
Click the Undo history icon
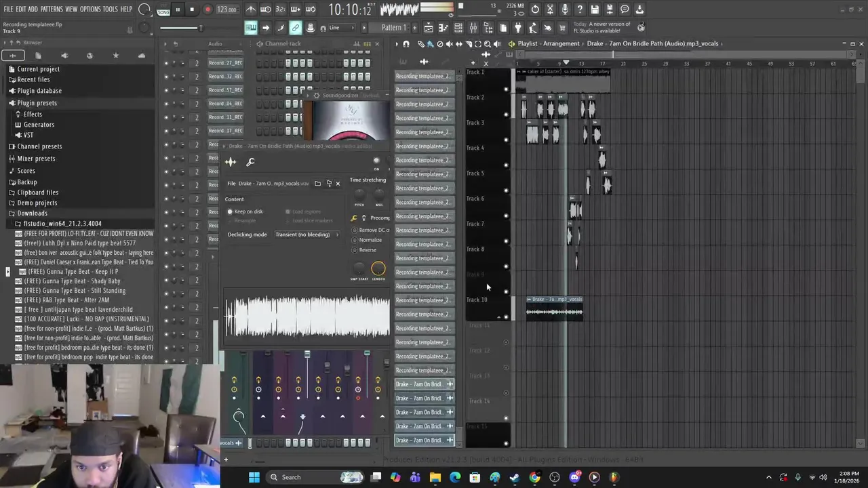coord(535,9)
